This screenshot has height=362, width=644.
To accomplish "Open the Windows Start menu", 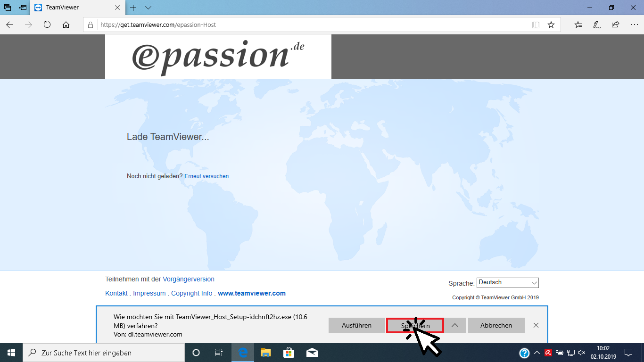I will click(x=11, y=353).
